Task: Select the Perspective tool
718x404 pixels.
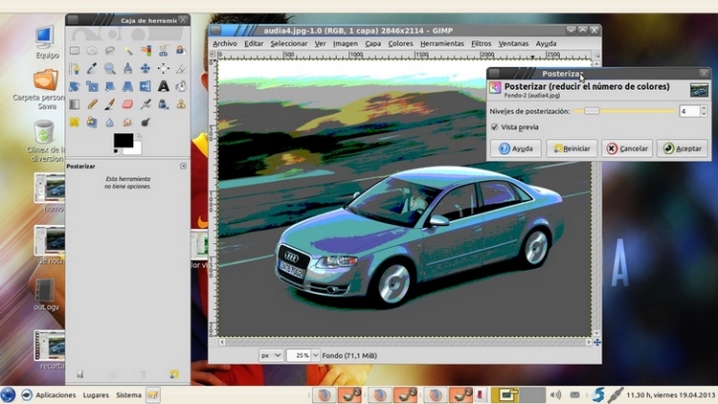Action: coord(128,86)
